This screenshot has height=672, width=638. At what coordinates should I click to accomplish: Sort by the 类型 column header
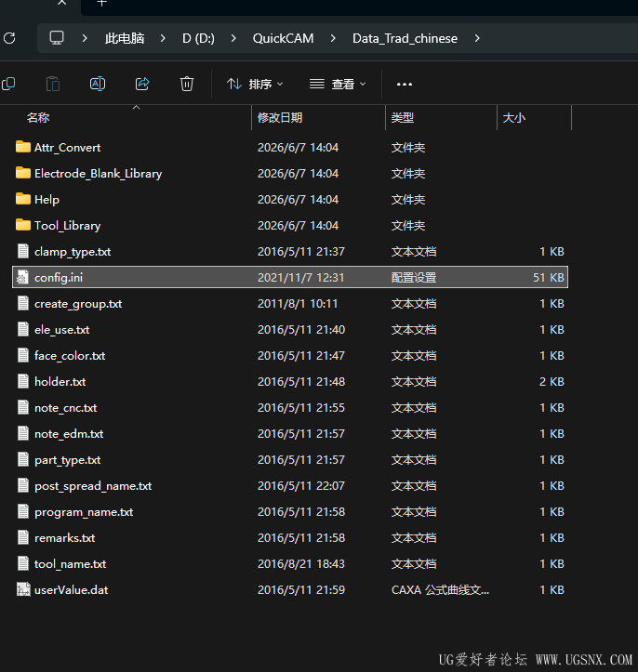pos(402,118)
